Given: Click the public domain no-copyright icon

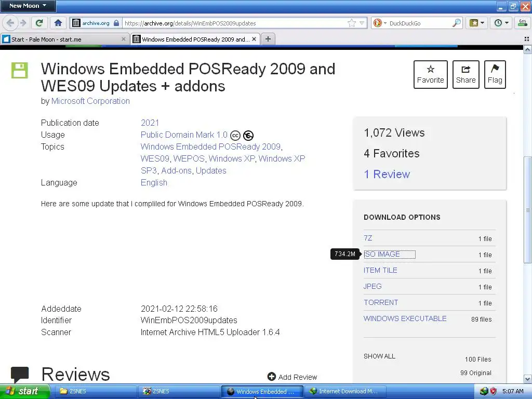Looking at the screenshot, I should (x=248, y=136).
